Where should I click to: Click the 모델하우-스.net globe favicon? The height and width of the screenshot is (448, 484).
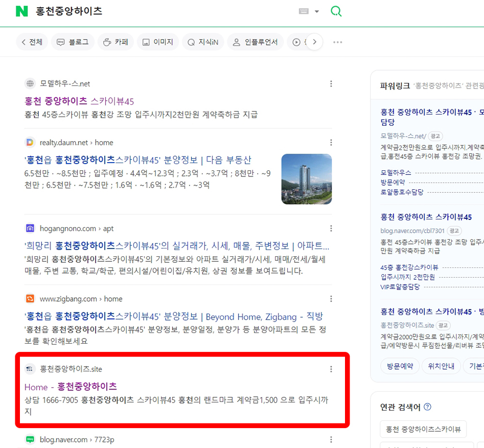pyautogui.click(x=30, y=83)
